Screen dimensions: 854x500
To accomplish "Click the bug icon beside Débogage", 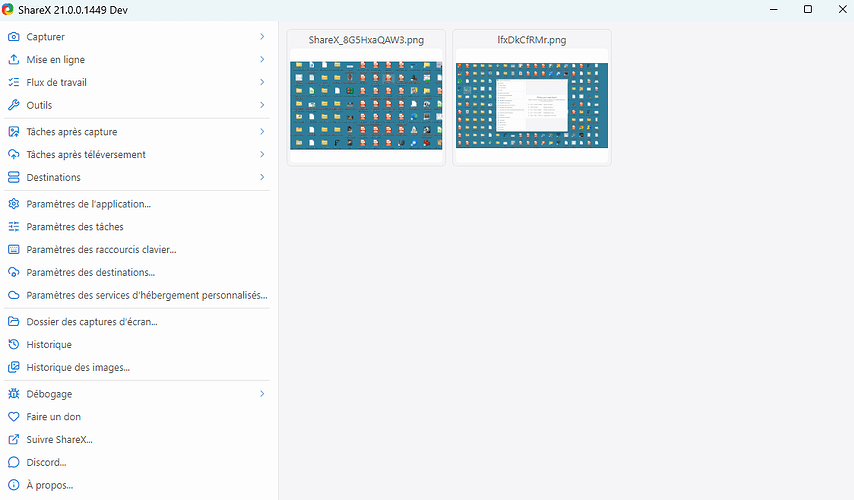I will pos(14,394).
